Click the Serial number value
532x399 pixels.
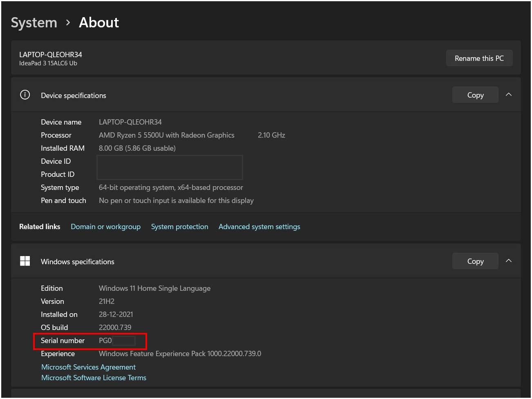[105, 341]
